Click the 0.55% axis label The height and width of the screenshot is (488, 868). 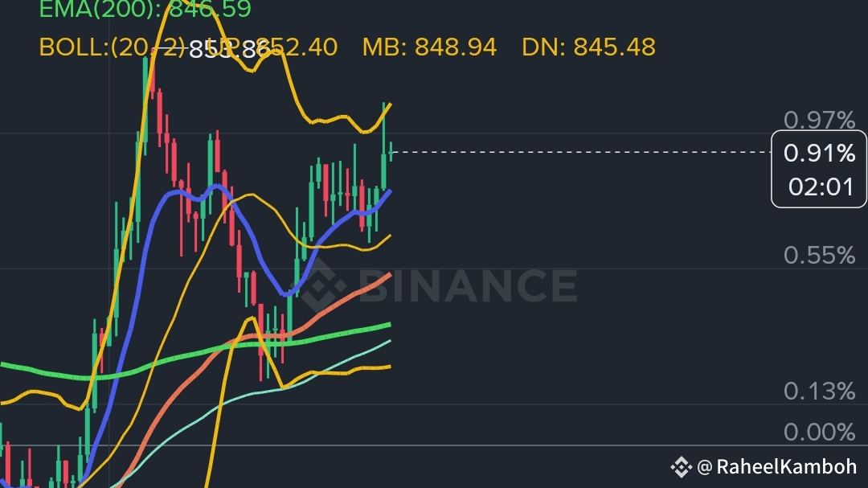tap(819, 256)
